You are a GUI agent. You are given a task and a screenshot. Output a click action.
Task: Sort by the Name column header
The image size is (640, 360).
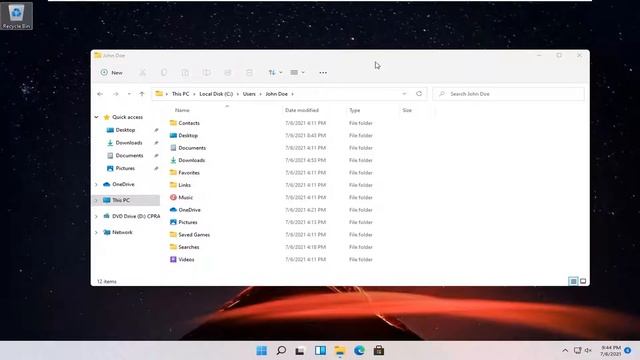tap(182, 110)
